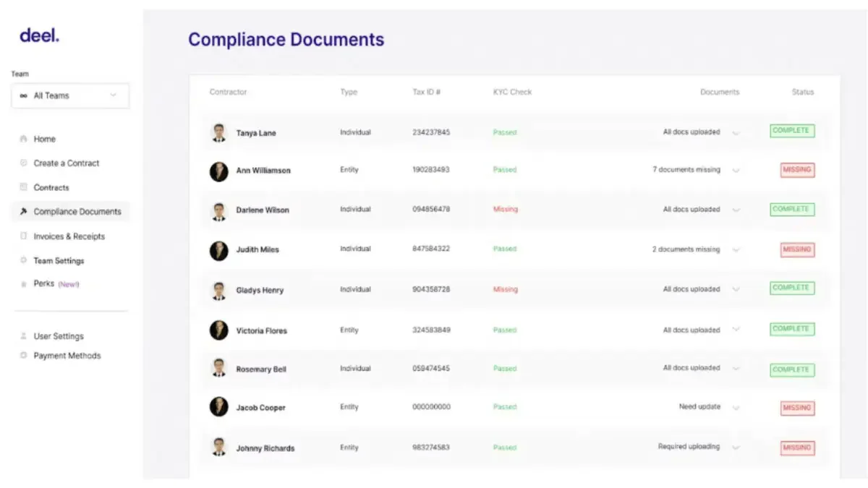The width and height of the screenshot is (868, 488).
Task: Click COMPLETE badge for Victoria Flores
Action: pyautogui.click(x=792, y=329)
